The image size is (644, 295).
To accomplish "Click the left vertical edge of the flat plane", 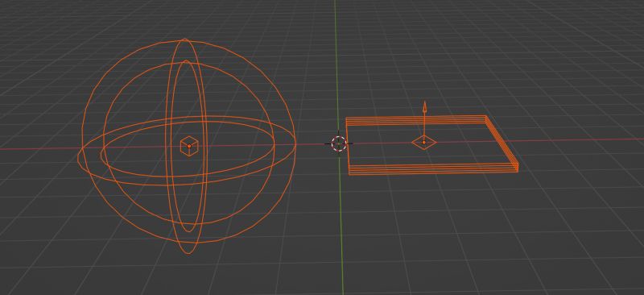I will click(348, 146).
